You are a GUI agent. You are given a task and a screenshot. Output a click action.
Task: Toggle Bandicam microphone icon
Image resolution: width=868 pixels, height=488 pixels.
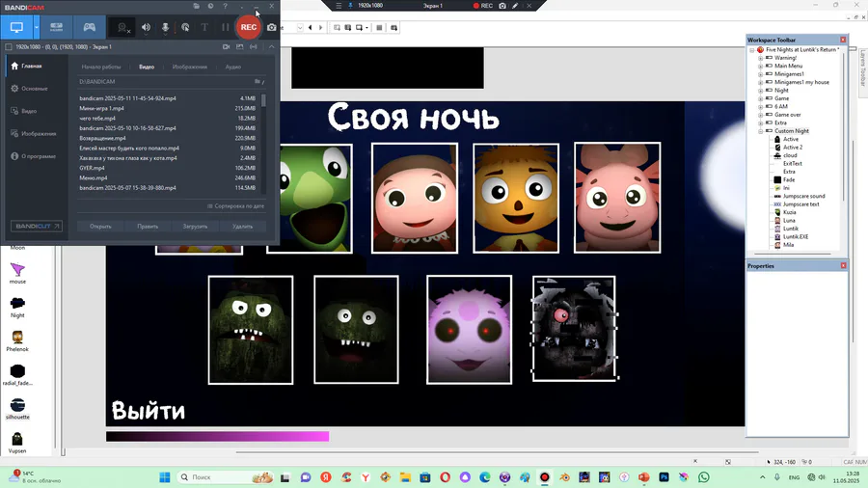pos(165,27)
